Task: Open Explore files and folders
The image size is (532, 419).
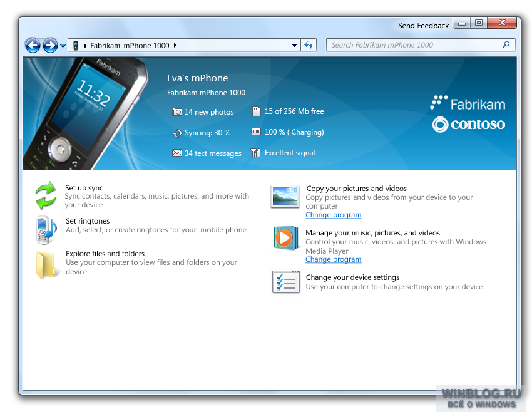Action: tap(105, 254)
